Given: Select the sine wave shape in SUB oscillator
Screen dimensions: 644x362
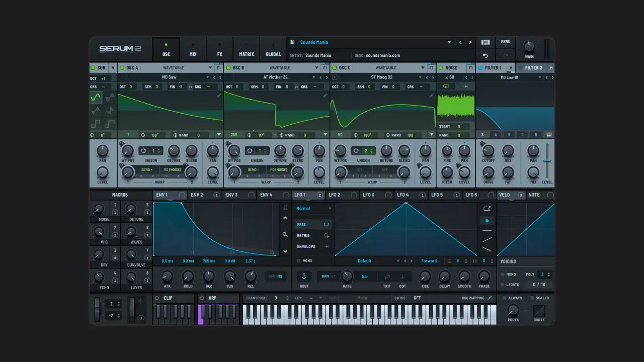Looking at the screenshot, I should (96, 98).
